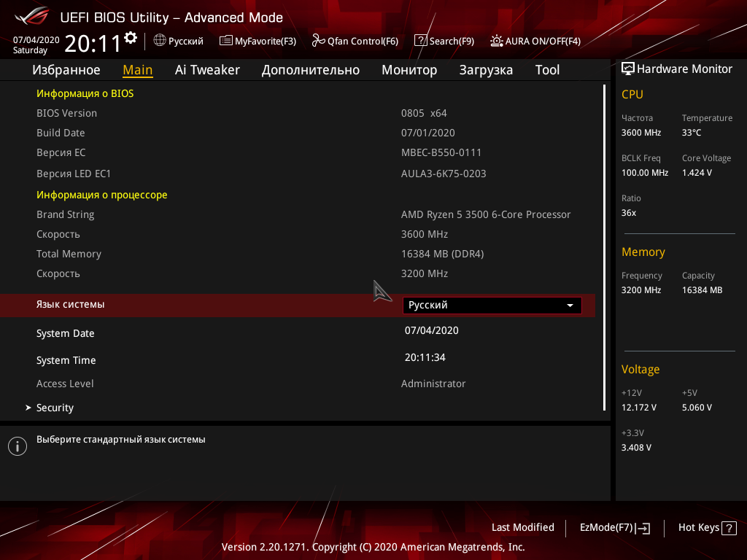Click Total Memory value 16384 MB (DDR4)
747x560 pixels.
443,254
